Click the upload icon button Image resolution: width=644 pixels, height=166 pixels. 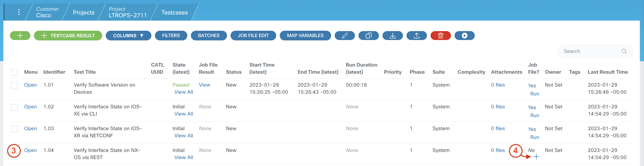pyautogui.click(x=416, y=35)
